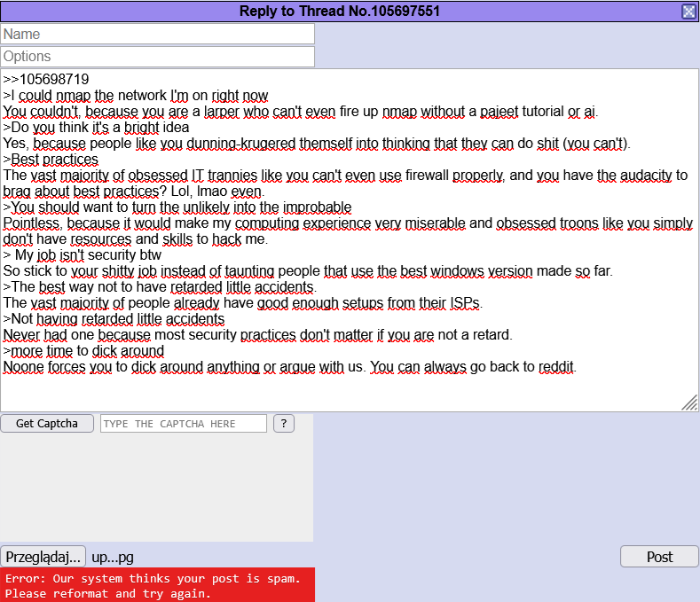Focus the 'Type the captcha here' field

pyautogui.click(x=184, y=424)
